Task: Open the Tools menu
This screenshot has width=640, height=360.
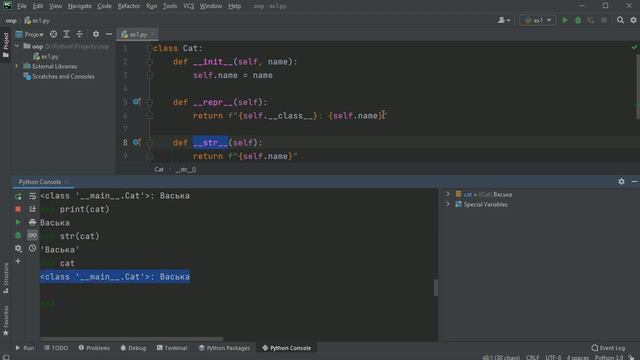Action: (170, 6)
